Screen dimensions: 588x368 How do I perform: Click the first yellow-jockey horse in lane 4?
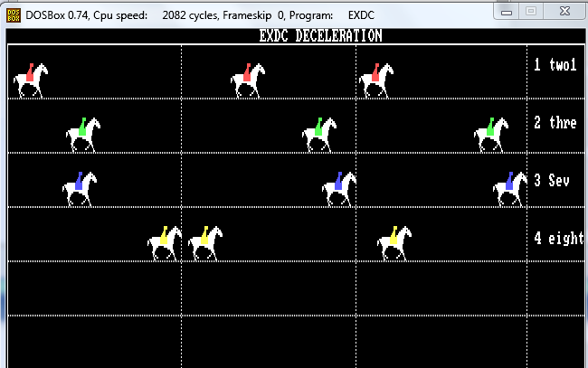(x=165, y=243)
